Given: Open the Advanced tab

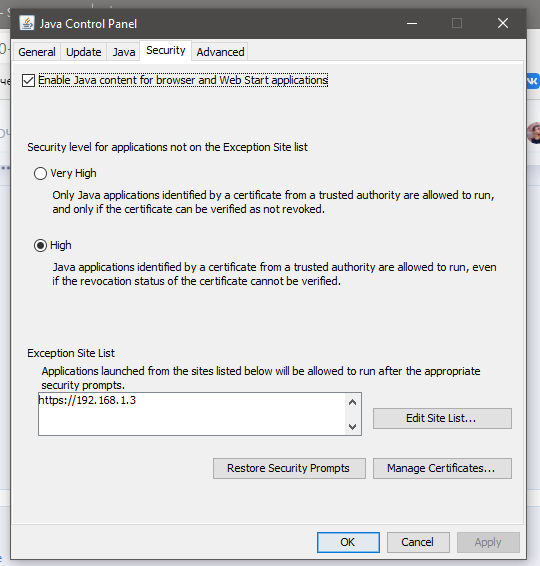Looking at the screenshot, I should click(220, 52).
